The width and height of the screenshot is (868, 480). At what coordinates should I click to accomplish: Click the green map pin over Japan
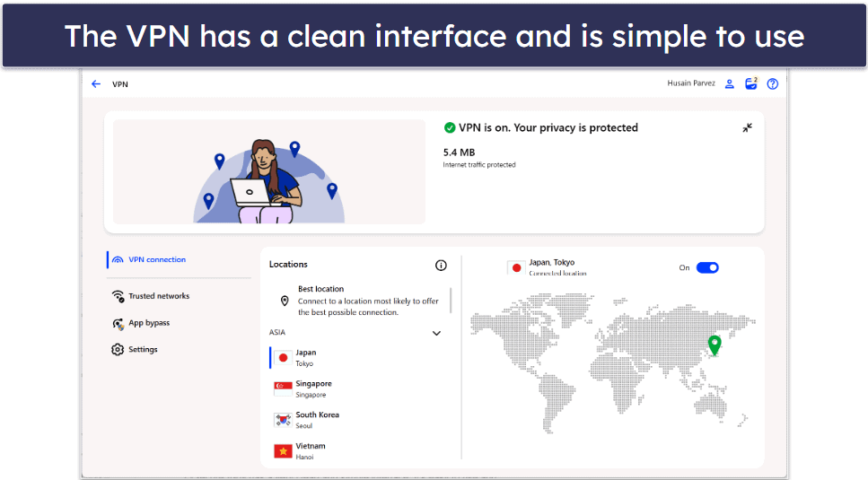pyautogui.click(x=715, y=345)
